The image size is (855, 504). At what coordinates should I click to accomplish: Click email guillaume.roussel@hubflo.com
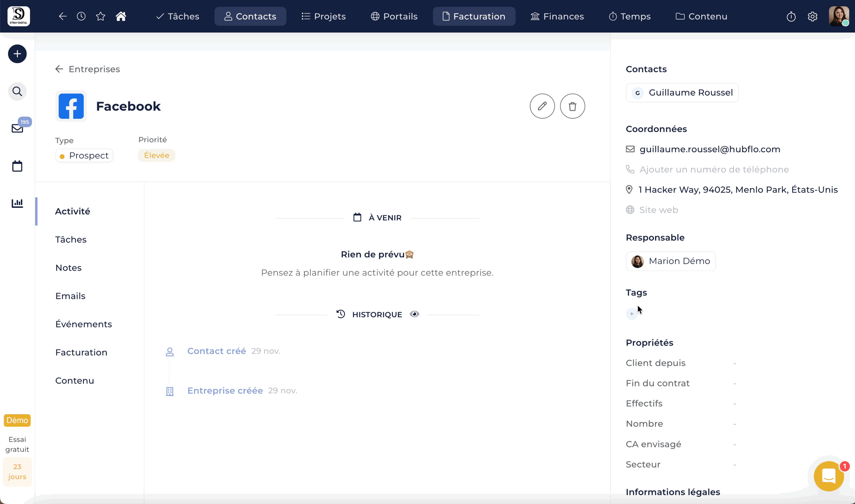point(710,149)
